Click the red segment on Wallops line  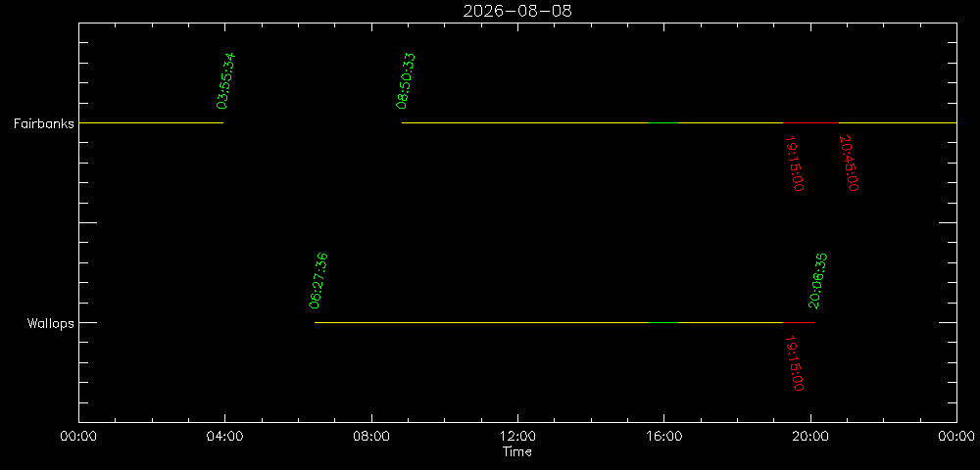click(x=799, y=323)
